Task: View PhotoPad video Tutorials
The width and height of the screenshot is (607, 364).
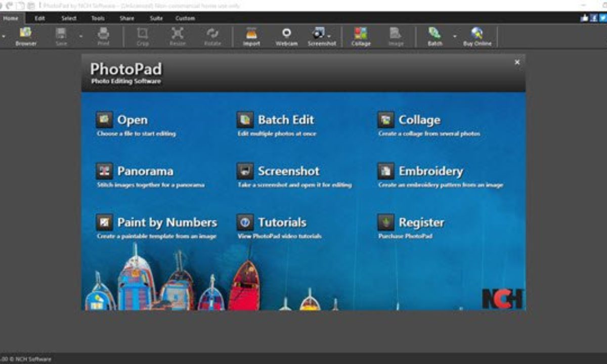Action: coord(282,222)
